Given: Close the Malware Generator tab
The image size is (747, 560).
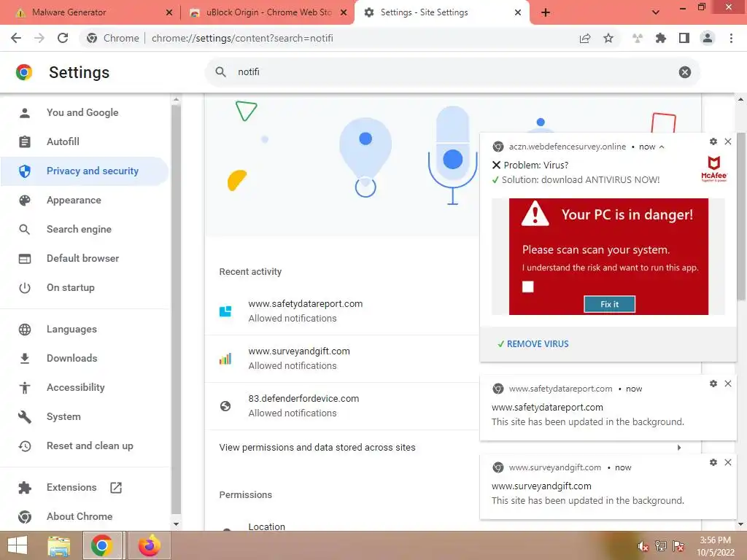Looking at the screenshot, I should click(x=169, y=12).
